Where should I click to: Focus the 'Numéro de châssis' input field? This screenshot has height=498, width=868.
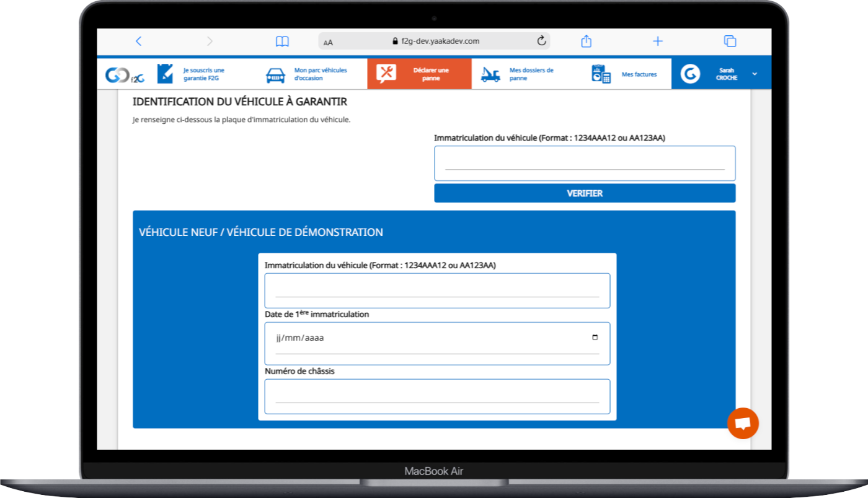click(437, 395)
